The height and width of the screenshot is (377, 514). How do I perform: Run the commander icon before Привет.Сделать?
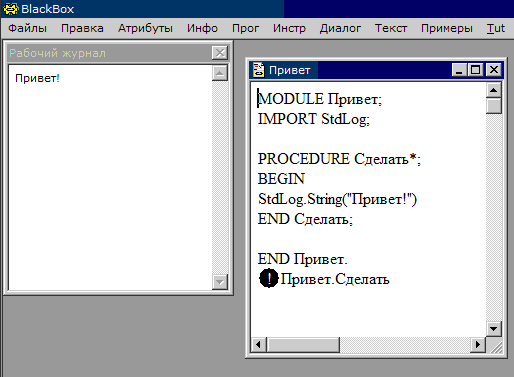tap(269, 278)
